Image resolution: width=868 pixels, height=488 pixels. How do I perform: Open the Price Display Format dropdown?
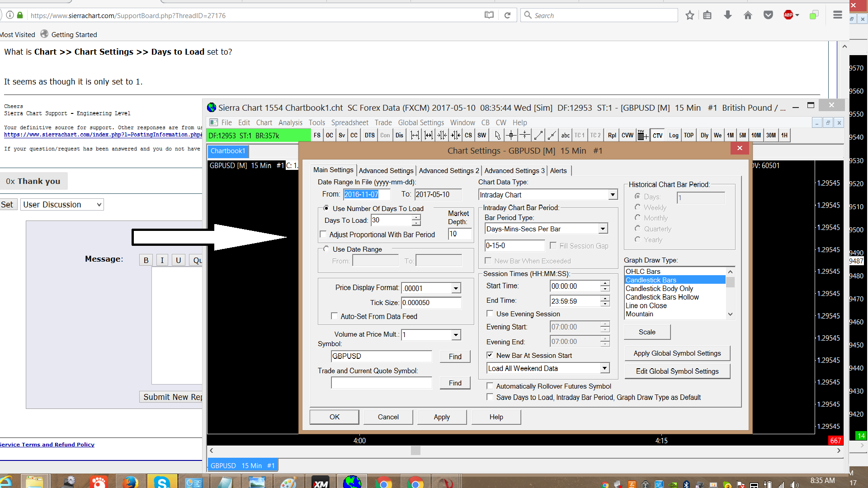point(456,288)
